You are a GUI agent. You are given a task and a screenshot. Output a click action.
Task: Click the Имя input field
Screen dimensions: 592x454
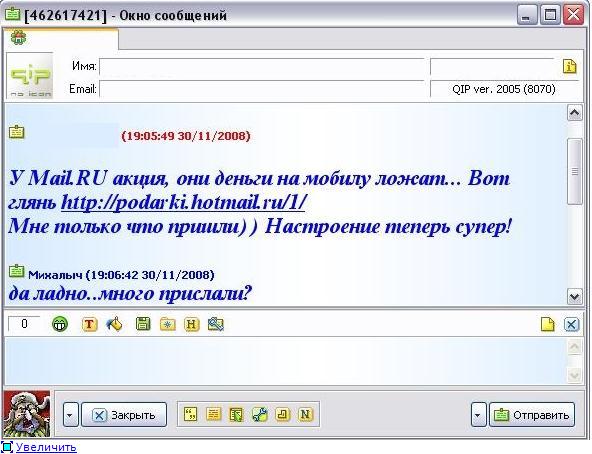click(262, 67)
